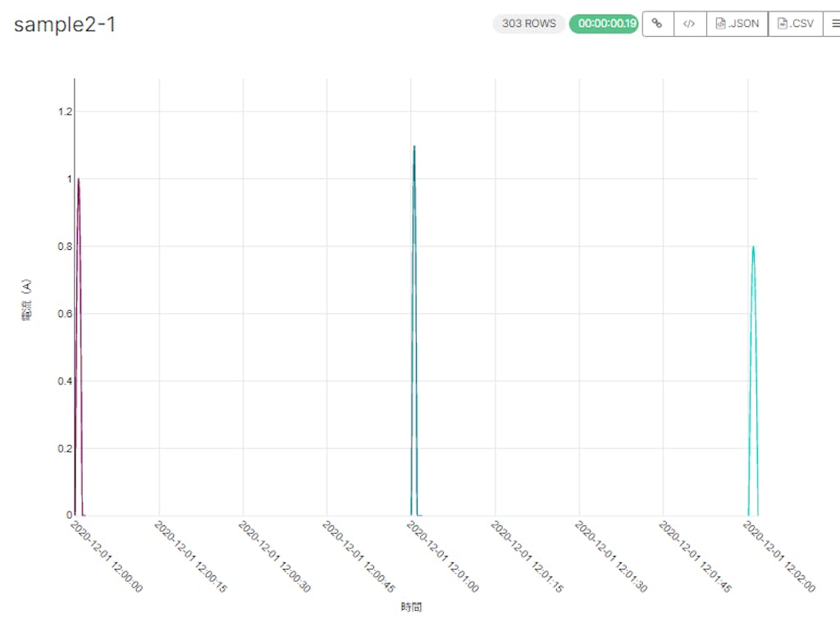This screenshot has height=623, width=840.
Task: Click the sample2-1 title
Action: pyautogui.click(x=64, y=25)
